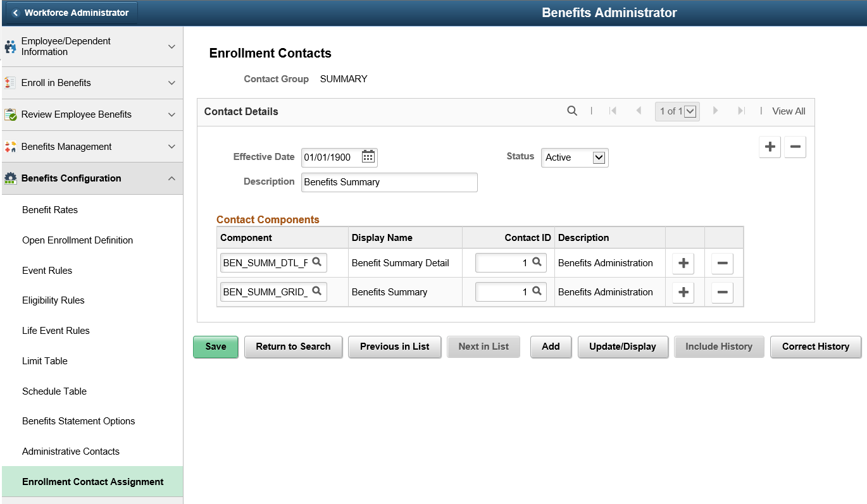Screen dimensions: 867x504
Task: Open Benefit Rates menu item
Action: pos(50,210)
